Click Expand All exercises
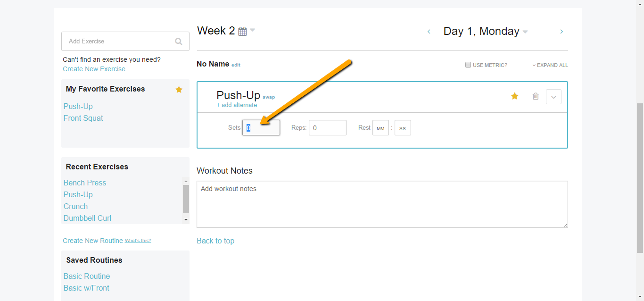 tap(550, 65)
